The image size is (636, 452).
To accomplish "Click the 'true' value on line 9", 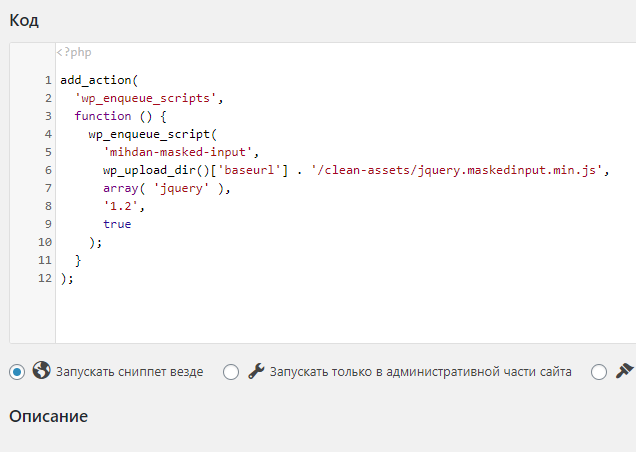I will click(117, 224).
